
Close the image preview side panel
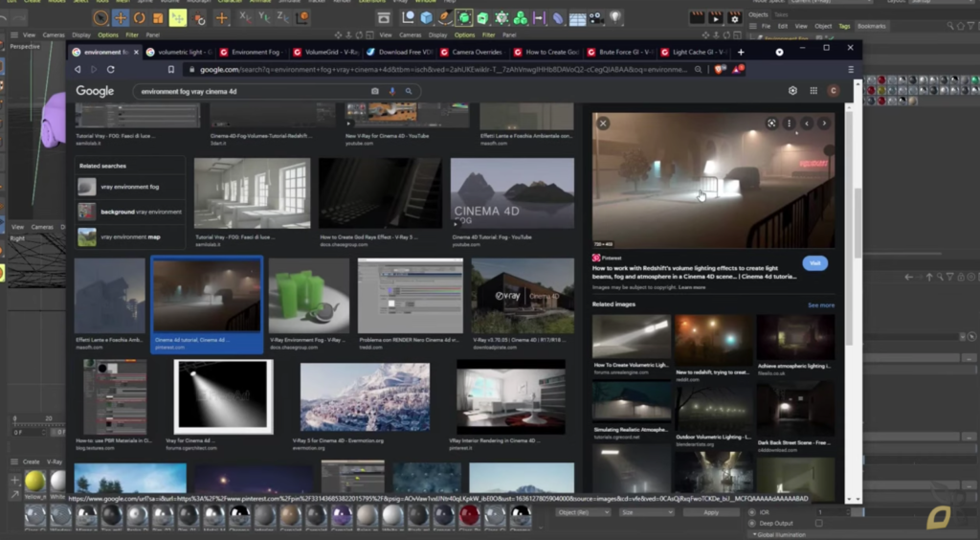603,124
